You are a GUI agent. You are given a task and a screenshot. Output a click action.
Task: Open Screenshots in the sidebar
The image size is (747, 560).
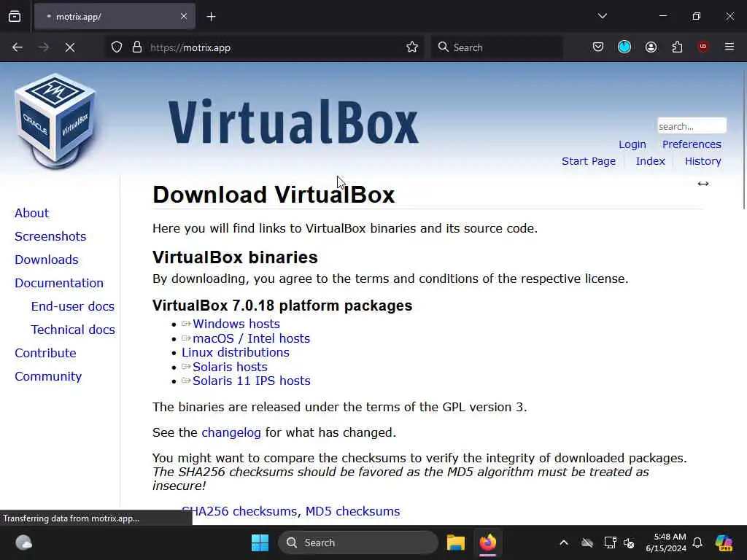tap(50, 236)
